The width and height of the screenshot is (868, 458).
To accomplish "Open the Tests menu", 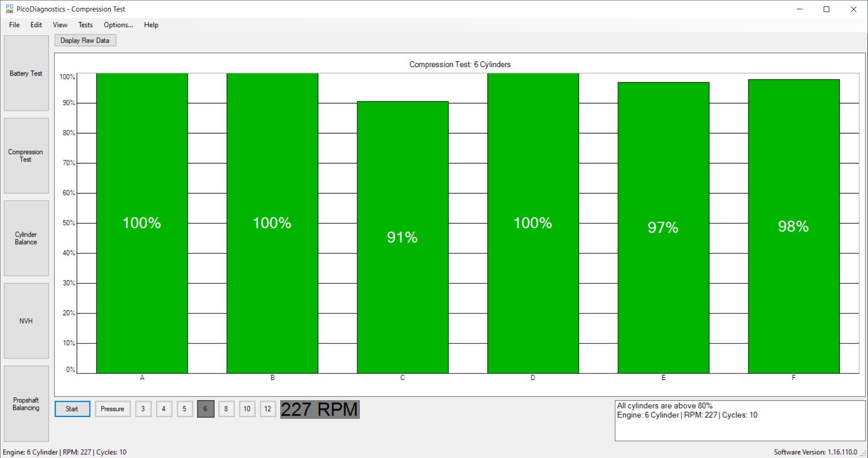I will coord(85,25).
